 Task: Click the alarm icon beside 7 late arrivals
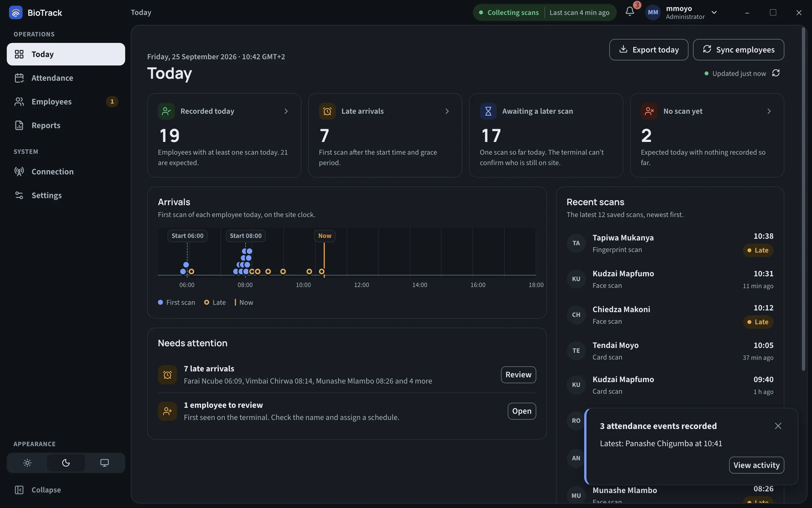coord(167,375)
